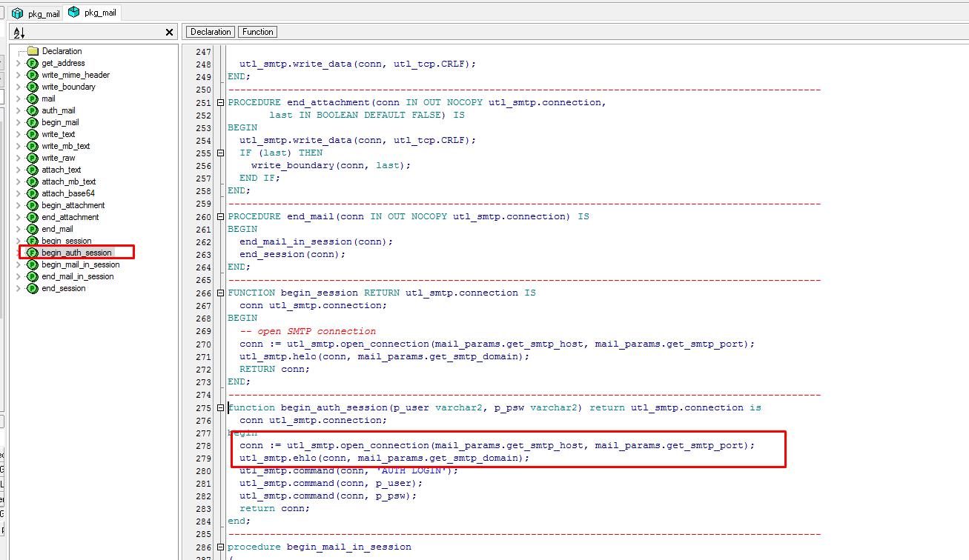This screenshot has width=969, height=560.
Task: Click the procedure icon beside mail
Action: [x=33, y=99]
